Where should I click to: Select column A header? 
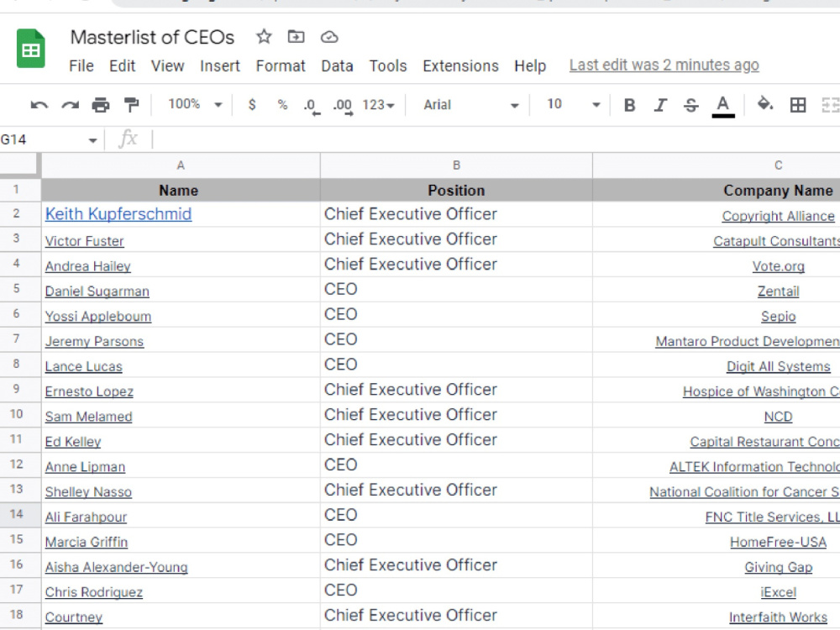181,165
